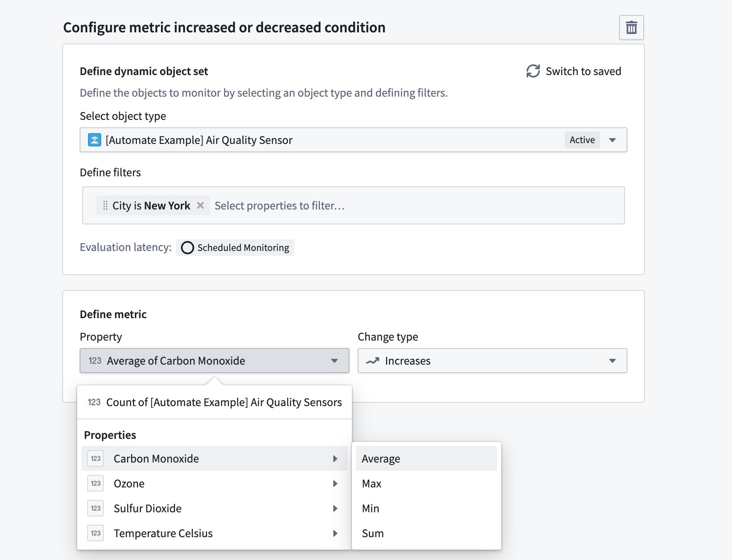This screenshot has height=560, width=732.
Task: Open the Select object type dropdown arrow
Action: [612, 140]
